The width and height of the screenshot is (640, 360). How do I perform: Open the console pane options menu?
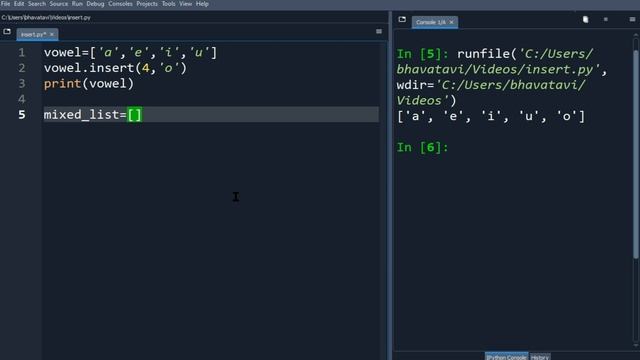click(x=632, y=19)
